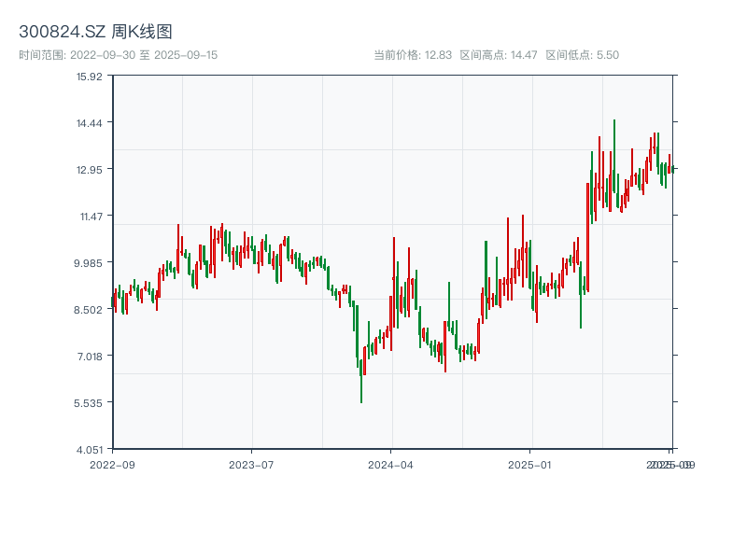Click y-axis label 9.985
747x560 pixels.
tap(88, 263)
